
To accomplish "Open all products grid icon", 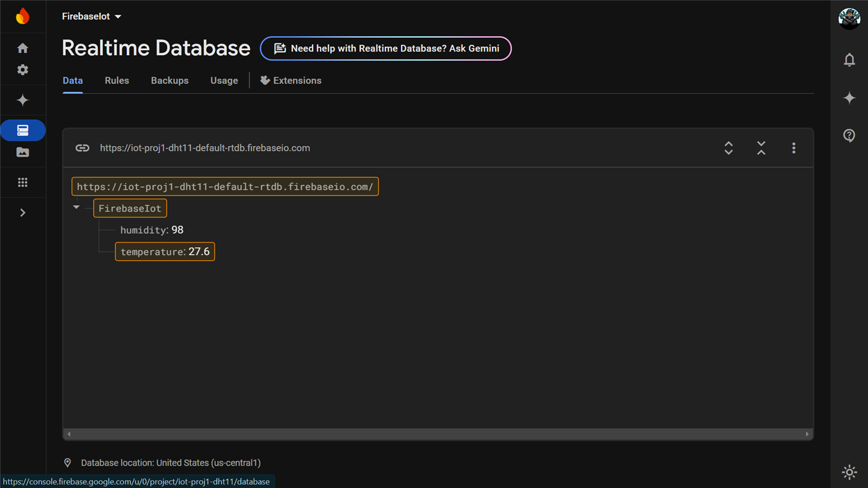I will [23, 183].
